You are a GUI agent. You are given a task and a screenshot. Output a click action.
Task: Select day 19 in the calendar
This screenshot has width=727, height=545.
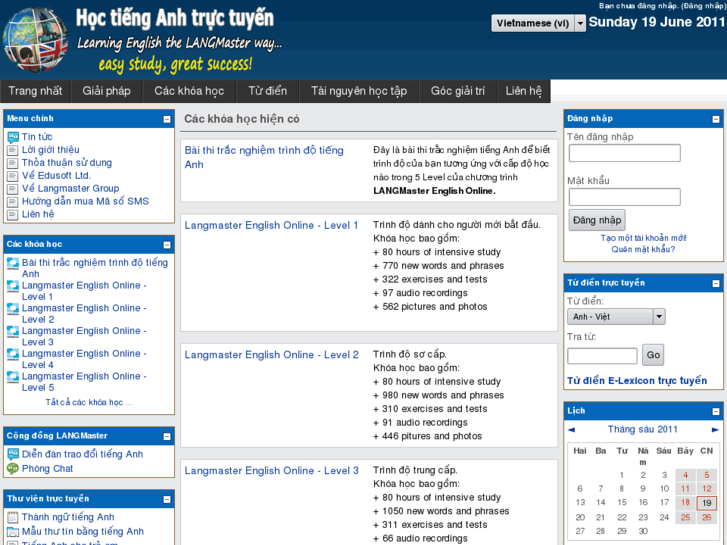point(707,503)
